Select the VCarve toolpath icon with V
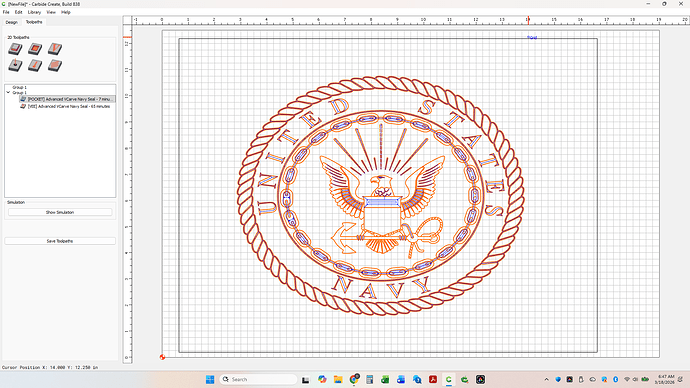Image resolution: width=690 pixels, height=388 pixels. [55, 49]
